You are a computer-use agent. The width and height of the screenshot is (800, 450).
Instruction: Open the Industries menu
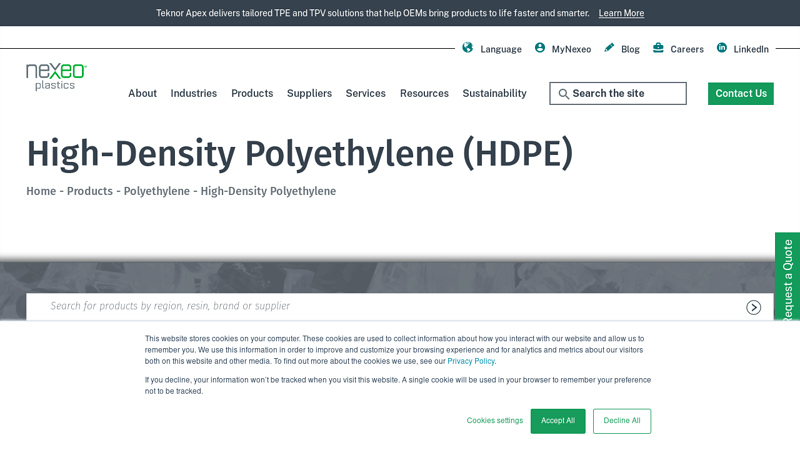pos(193,93)
